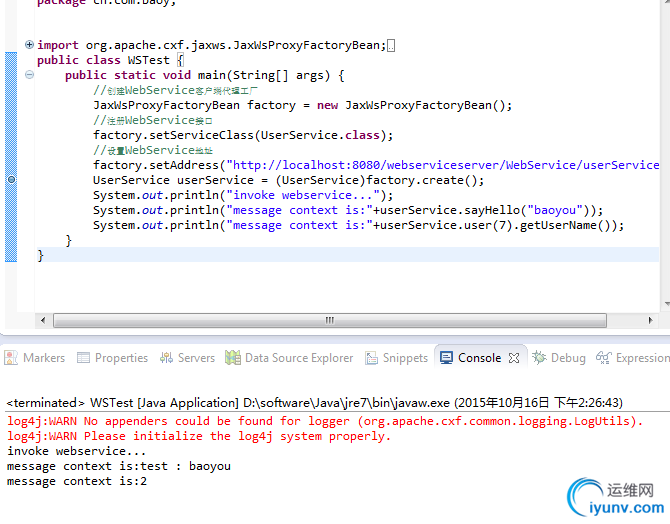This screenshot has height=524, width=670.
Task: Close the Console view with X
Action: click(x=514, y=358)
